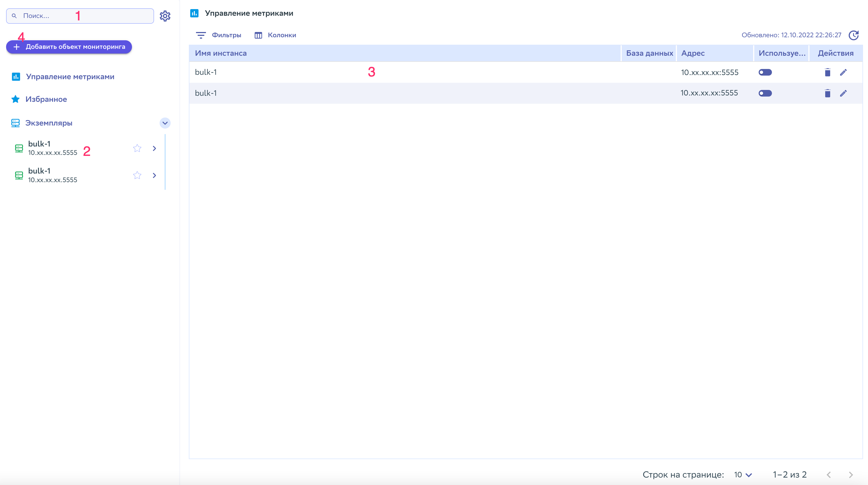Open rows per page dropdown

(743, 475)
